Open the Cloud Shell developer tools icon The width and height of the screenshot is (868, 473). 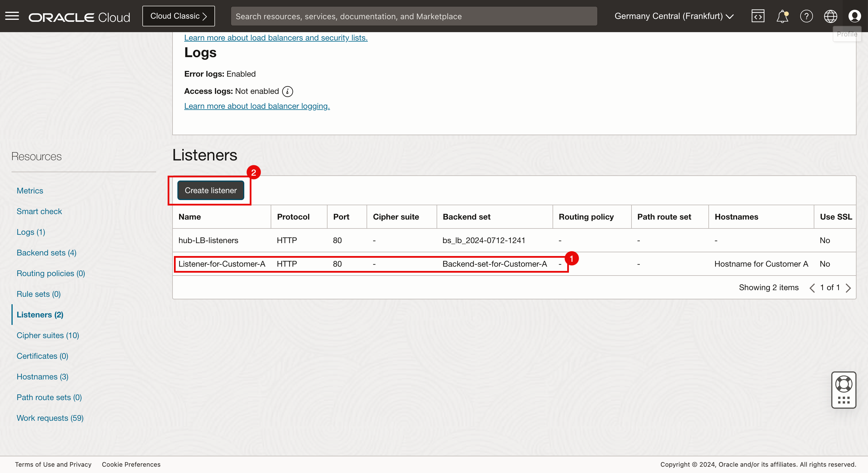(x=757, y=16)
